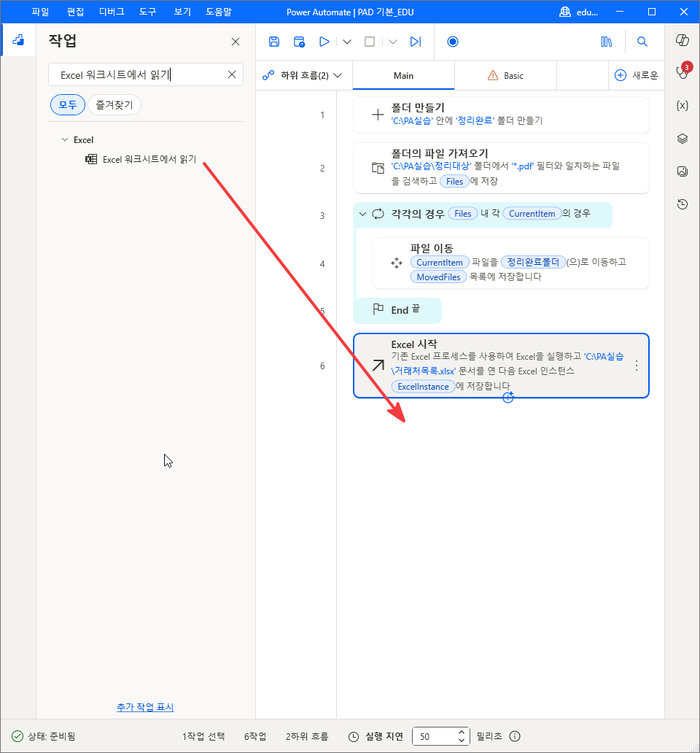
Task: Open the 도움말 menu
Action: click(218, 12)
